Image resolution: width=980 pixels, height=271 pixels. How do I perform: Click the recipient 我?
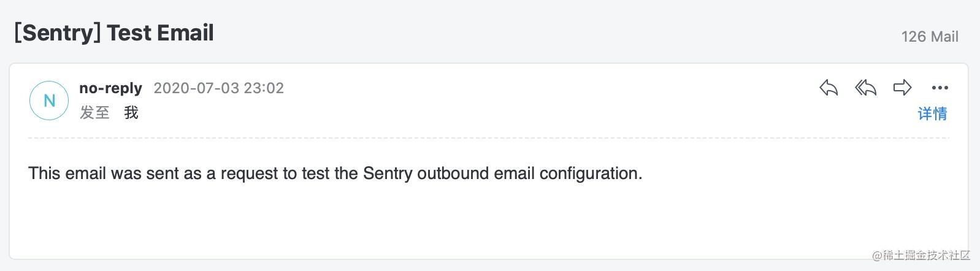(131, 113)
